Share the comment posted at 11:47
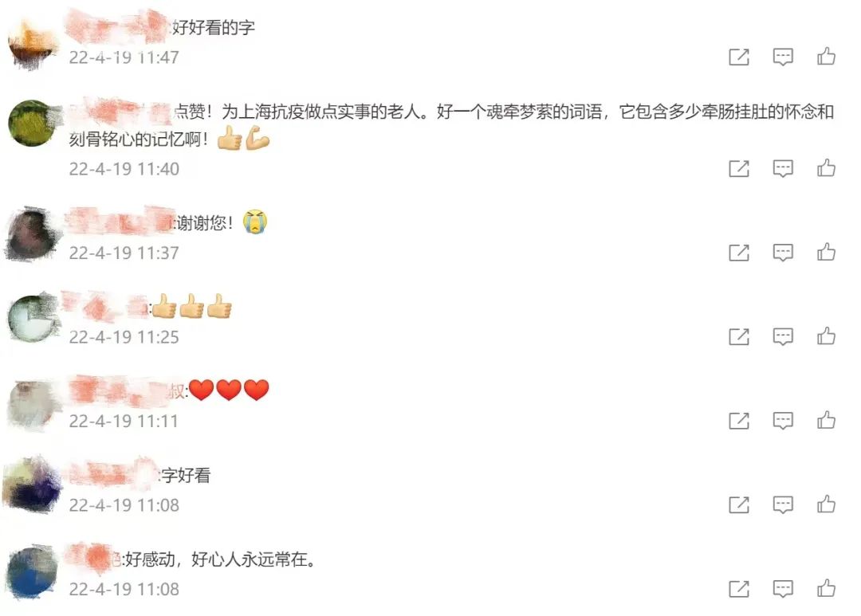This screenshot has width=861, height=616. pyautogui.click(x=738, y=57)
